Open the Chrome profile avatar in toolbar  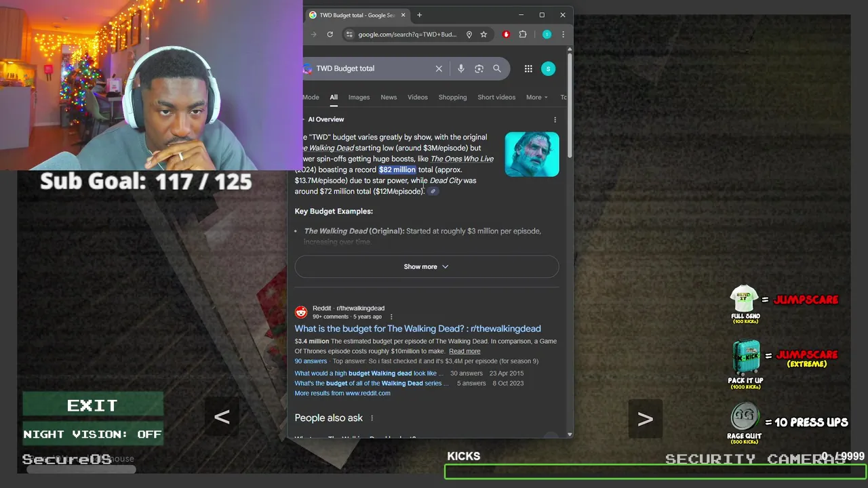[547, 35]
